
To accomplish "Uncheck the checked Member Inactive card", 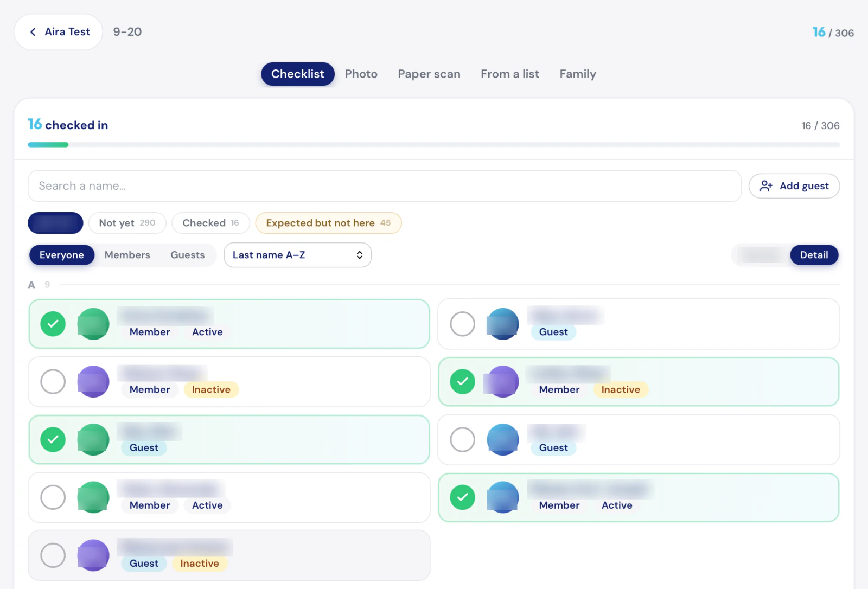I will pos(463,382).
